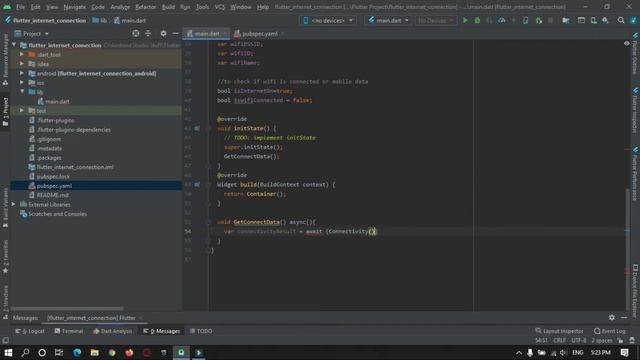Expand the android folder
This screenshot has width=640, height=360.
point(22,73)
